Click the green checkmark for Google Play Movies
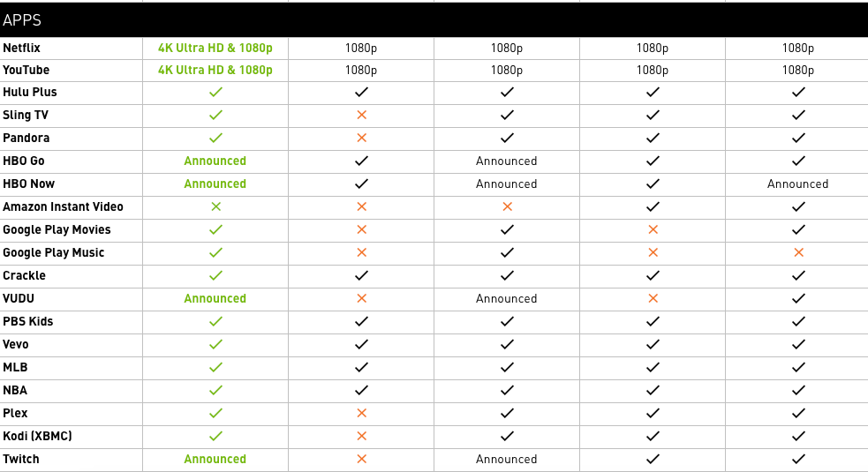 click(215, 229)
